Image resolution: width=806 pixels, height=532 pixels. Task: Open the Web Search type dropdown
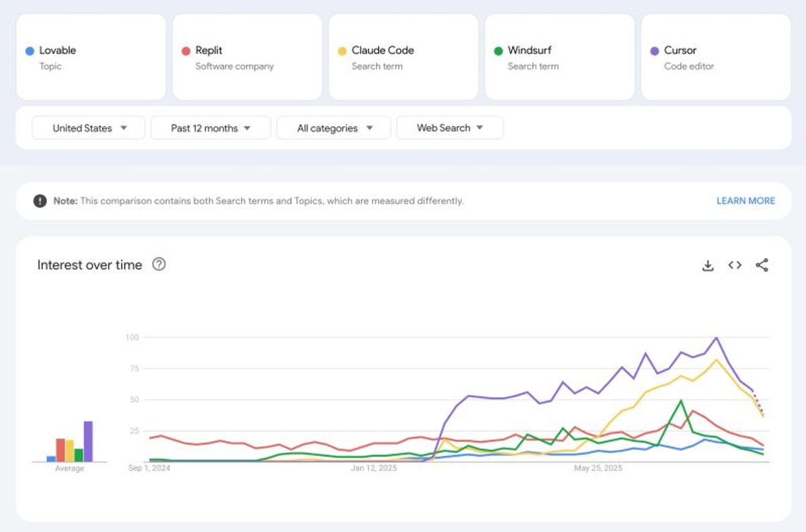450,128
